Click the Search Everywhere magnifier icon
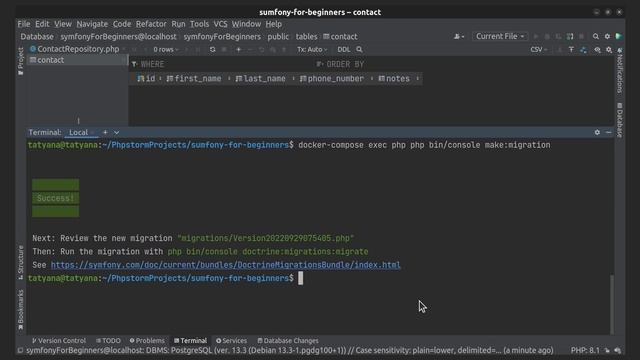This screenshot has width=640, height=360. click(x=596, y=36)
